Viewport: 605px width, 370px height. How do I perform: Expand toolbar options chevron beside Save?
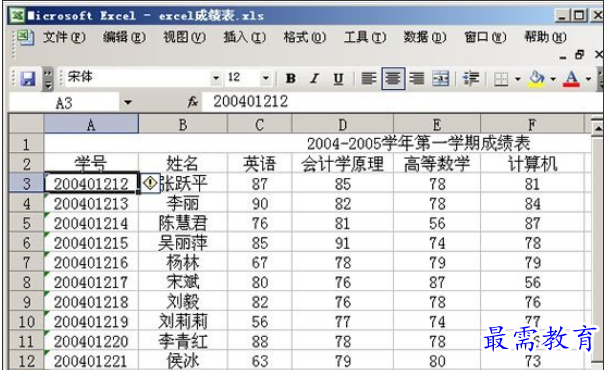click(48, 79)
